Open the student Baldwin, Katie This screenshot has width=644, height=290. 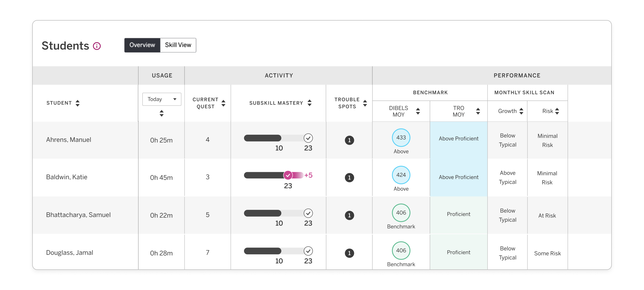click(66, 177)
